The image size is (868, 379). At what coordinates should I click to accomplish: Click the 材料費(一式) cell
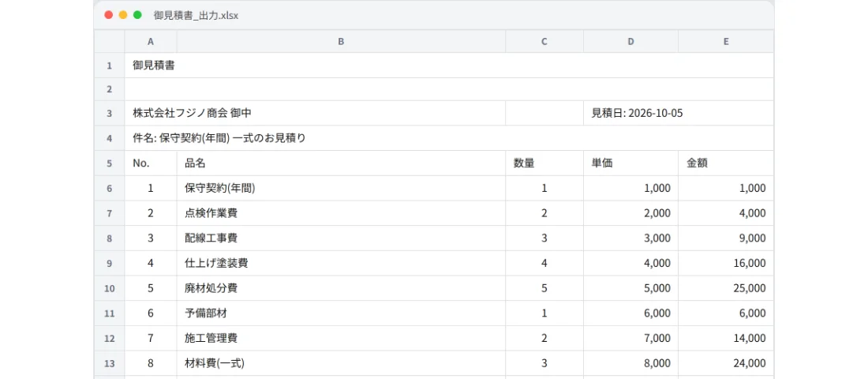[x=341, y=363]
